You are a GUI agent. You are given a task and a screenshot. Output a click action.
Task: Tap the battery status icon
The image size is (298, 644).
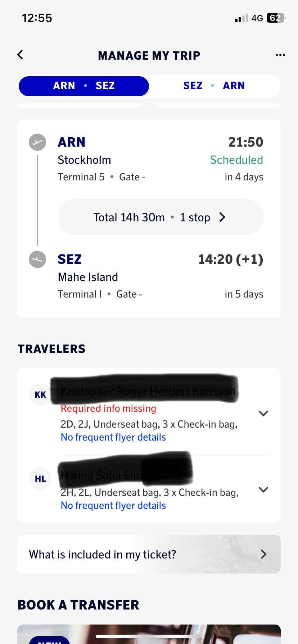[275, 18]
